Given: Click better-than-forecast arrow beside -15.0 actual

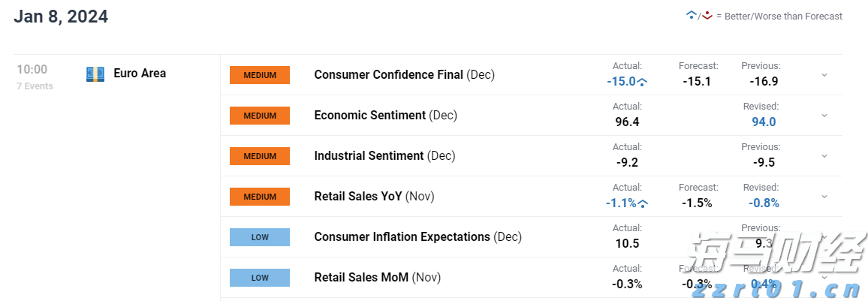Looking at the screenshot, I should (x=643, y=82).
